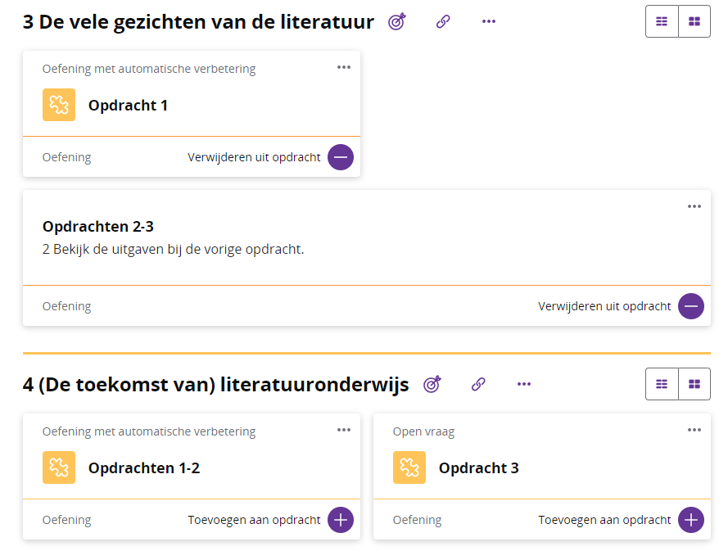
Task: Click 'Oefening met automatische verbetering' label on Opdrachten 1-2 card
Action: point(149,431)
